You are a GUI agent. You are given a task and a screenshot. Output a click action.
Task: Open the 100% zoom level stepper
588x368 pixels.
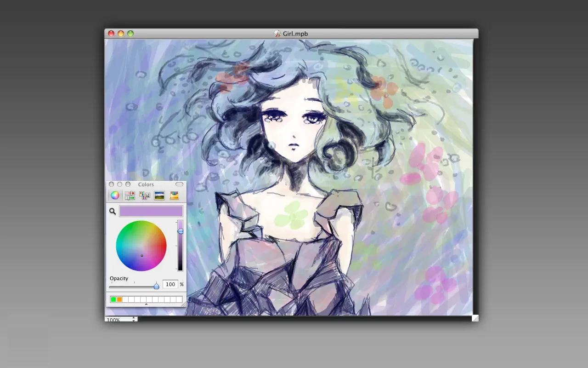[x=134, y=319]
